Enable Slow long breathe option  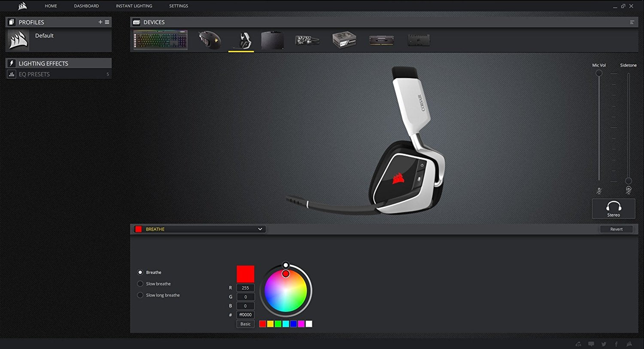(140, 295)
